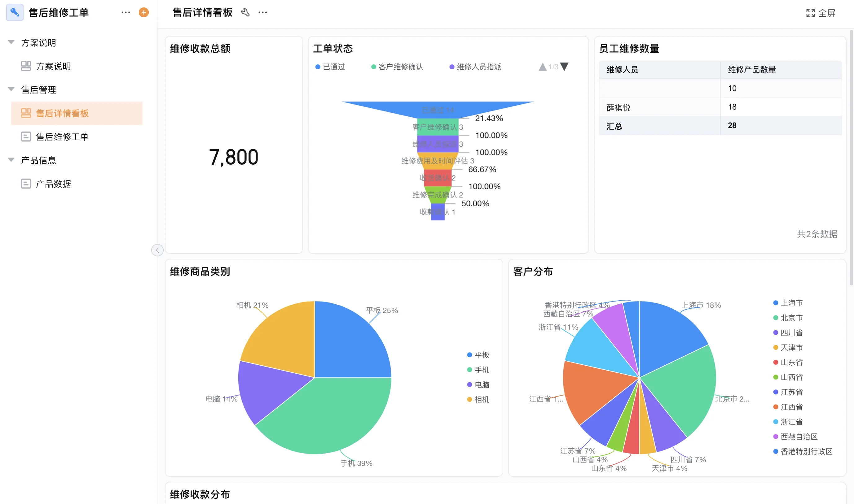Viewport: 854px width, 504px height.
Task: Collapse the 方案说明 group
Action: click(x=11, y=42)
